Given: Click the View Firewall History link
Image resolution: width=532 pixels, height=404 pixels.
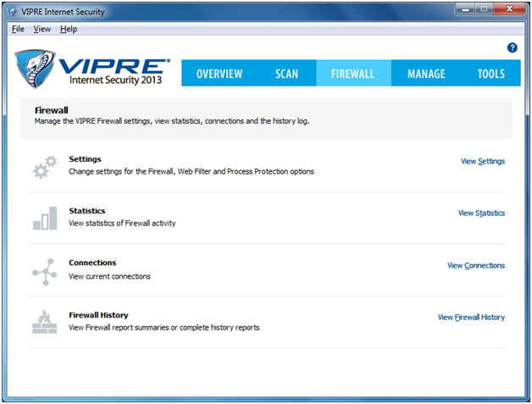Looking at the screenshot, I should [471, 317].
